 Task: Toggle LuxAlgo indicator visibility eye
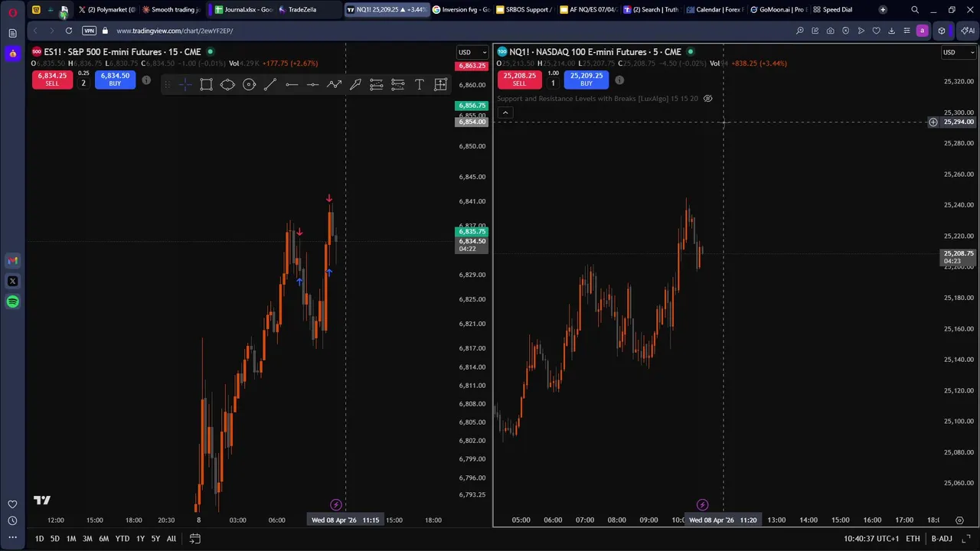point(707,99)
